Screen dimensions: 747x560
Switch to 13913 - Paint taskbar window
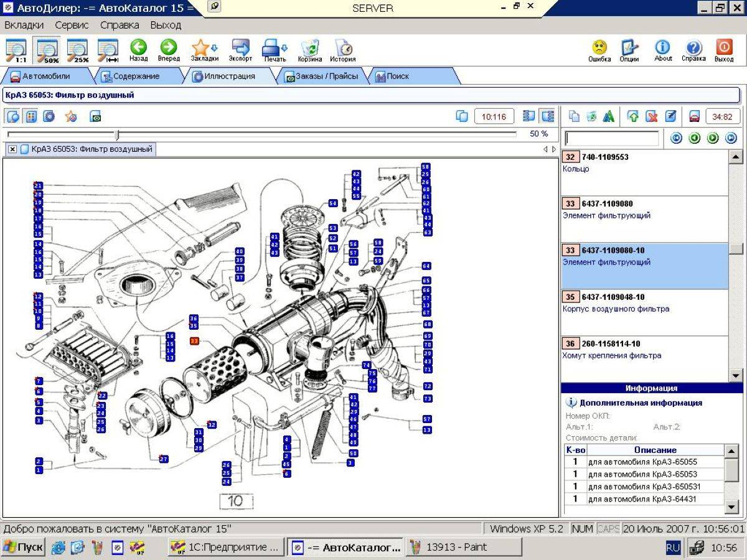[x=463, y=547]
